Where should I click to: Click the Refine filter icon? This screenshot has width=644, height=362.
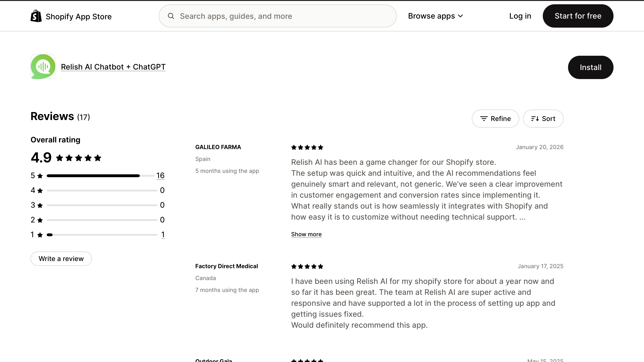(x=484, y=119)
